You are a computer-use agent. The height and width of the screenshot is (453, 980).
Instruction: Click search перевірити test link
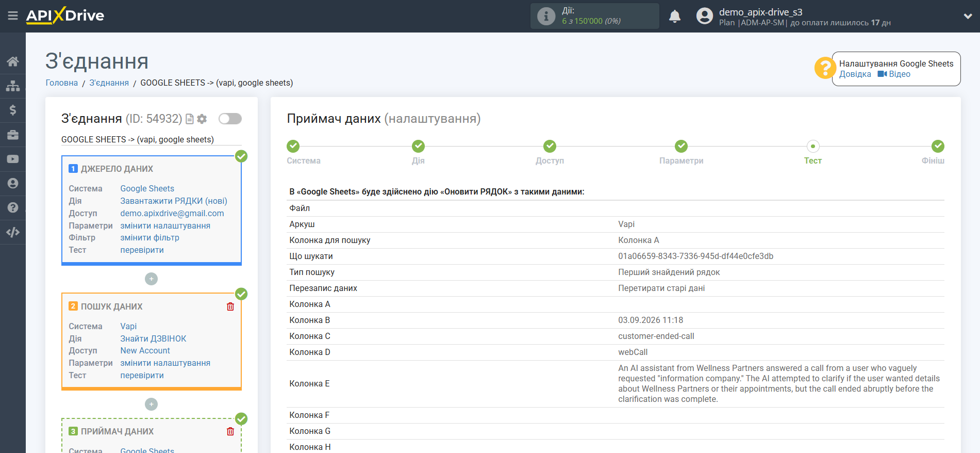[142, 375]
